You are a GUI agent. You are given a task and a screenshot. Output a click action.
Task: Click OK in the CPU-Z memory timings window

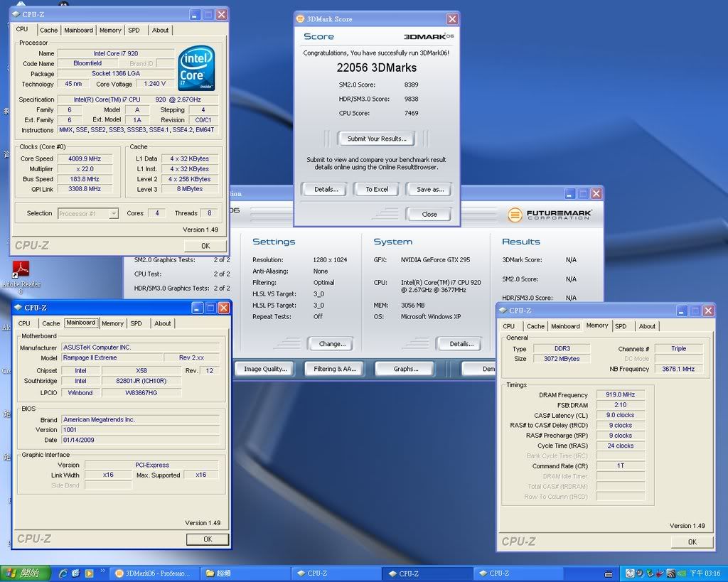(x=692, y=542)
